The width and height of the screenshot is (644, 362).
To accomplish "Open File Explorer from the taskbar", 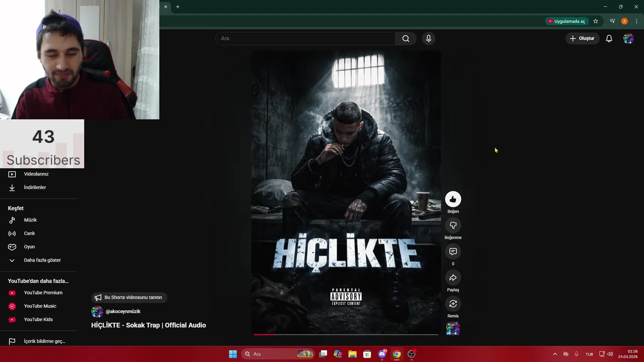I will pos(353,354).
